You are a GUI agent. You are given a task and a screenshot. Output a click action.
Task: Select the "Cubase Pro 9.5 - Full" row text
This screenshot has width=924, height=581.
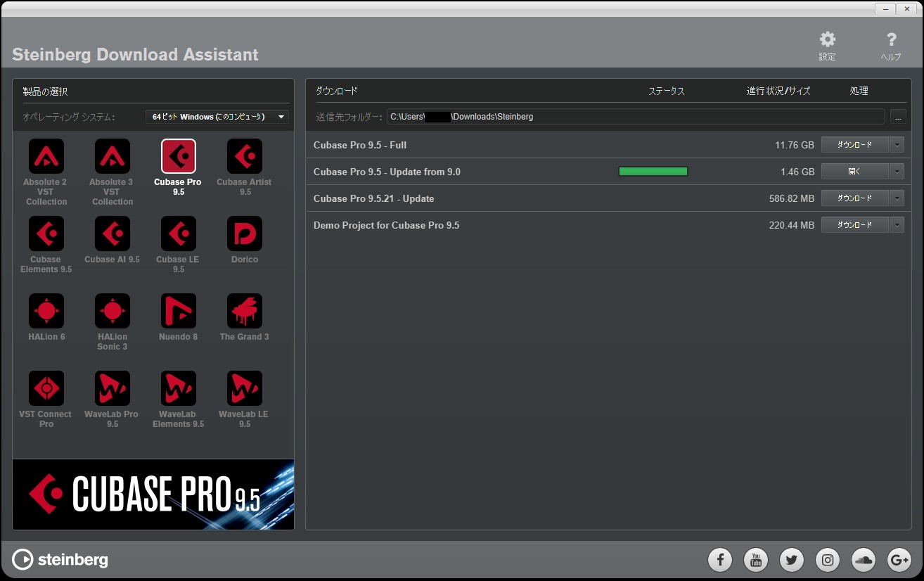[x=360, y=145]
